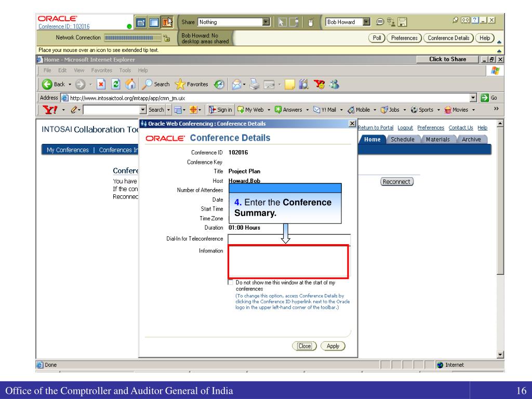
Task: Click the Logout link
Action: pos(405,128)
